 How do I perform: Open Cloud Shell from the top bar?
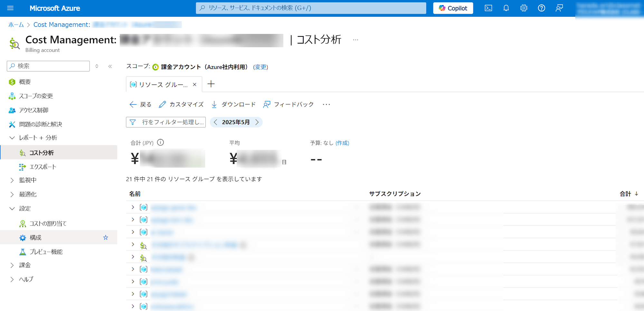tap(488, 8)
